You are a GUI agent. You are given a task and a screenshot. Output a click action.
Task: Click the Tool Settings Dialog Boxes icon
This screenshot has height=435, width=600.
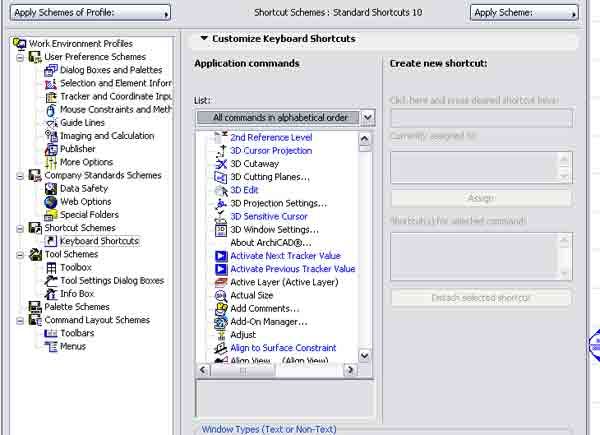coord(51,281)
